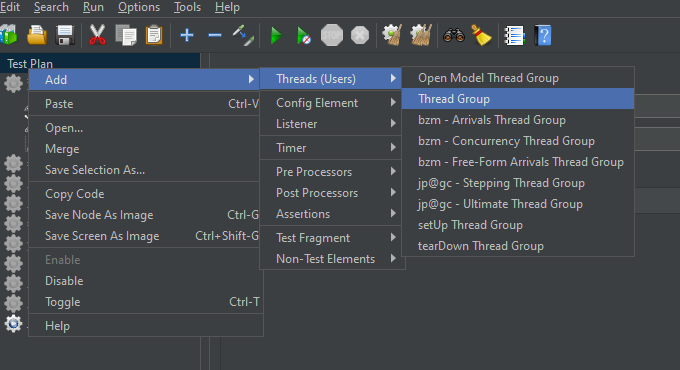Choose Save Selection As...
Image resolution: width=680 pixels, height=370 pixels.
[x=144, y=170]
